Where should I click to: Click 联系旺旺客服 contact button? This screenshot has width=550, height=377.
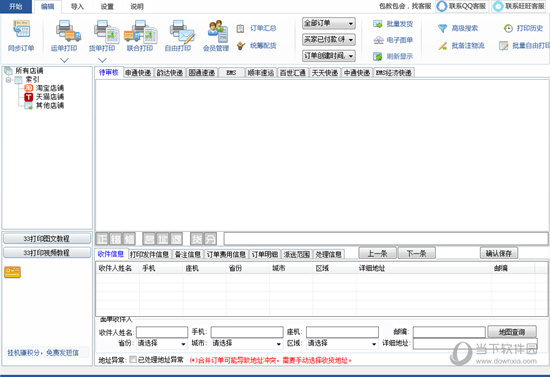(520, 6)
